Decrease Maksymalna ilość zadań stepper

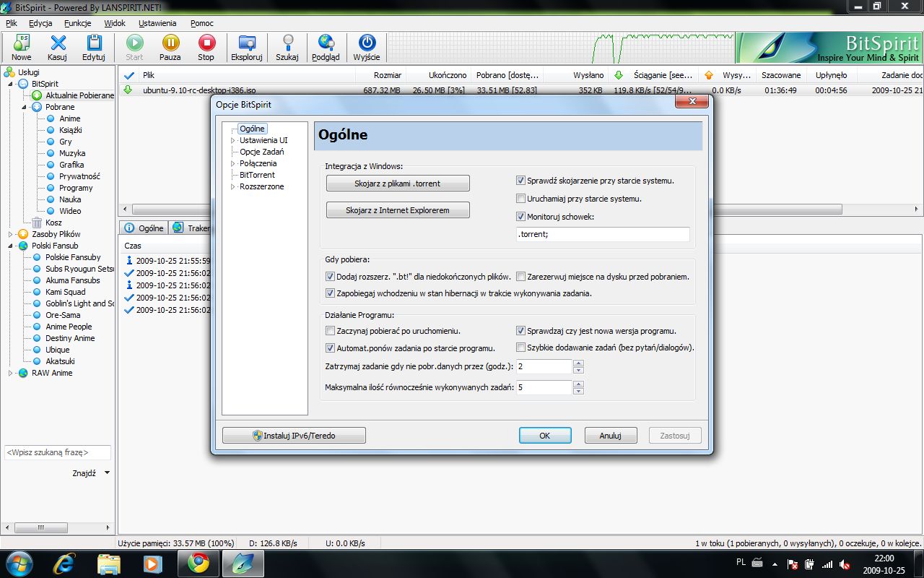tap(578, 391)
